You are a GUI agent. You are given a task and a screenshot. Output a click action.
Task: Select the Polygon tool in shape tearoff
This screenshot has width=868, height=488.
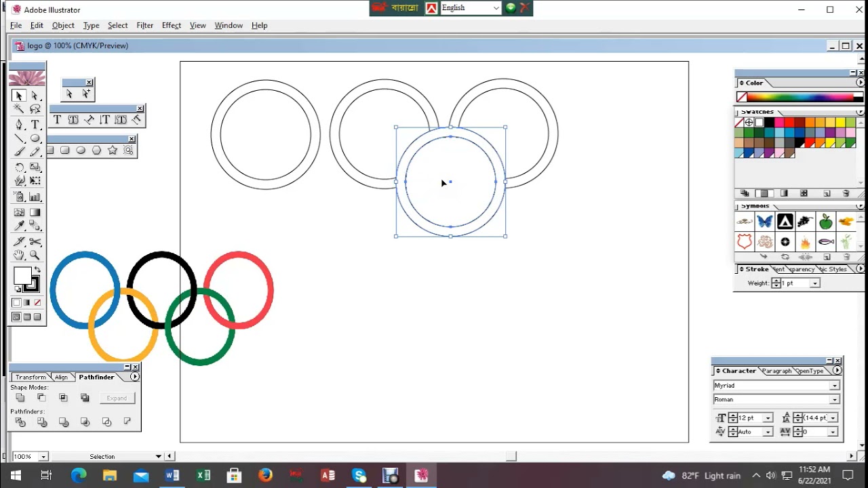point(96,150)
